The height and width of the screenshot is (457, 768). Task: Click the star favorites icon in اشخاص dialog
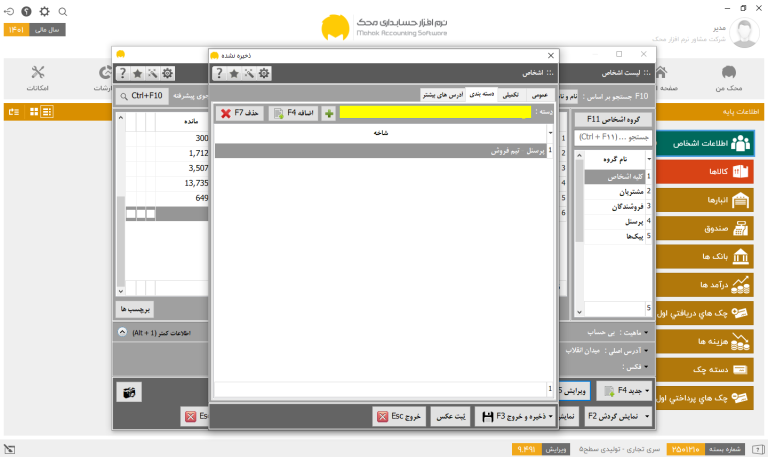point(234,73)
